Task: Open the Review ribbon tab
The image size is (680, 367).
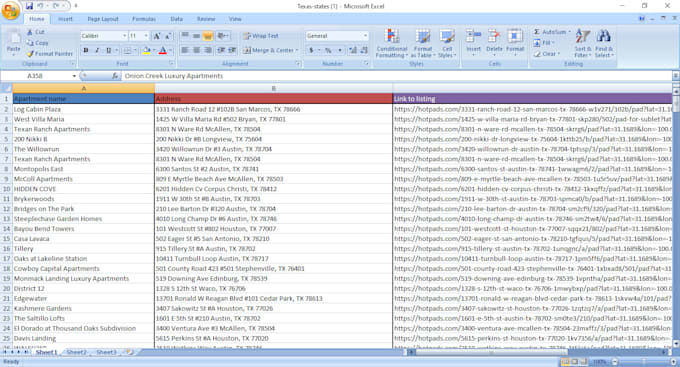Action: tap(206, 19)
